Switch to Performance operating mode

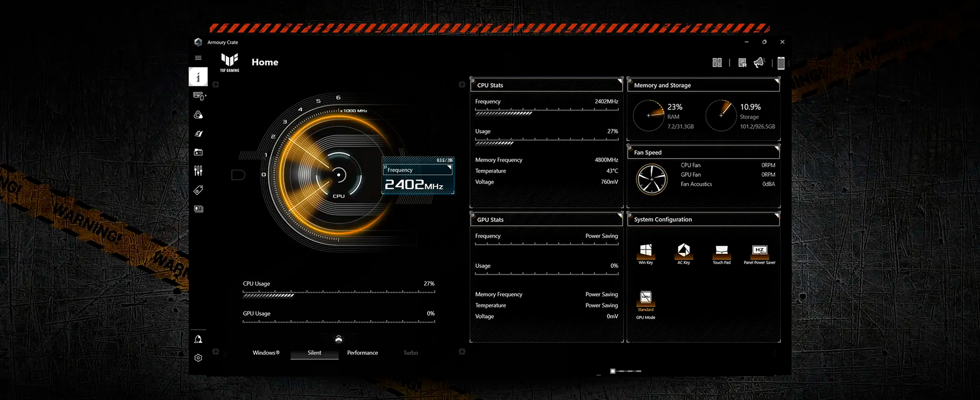coord(362,353)
